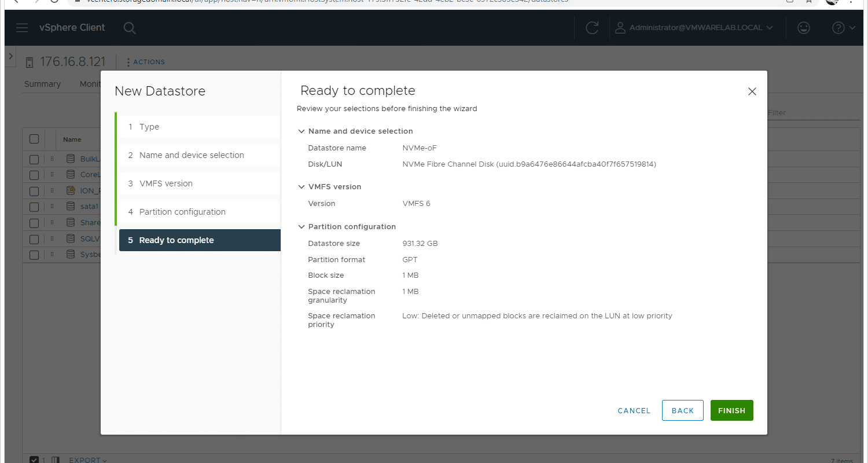The height and width of the screenshot is (463, 868).
Task: Click the SQLV datastore icon
Action: click(x=71, y=238)
